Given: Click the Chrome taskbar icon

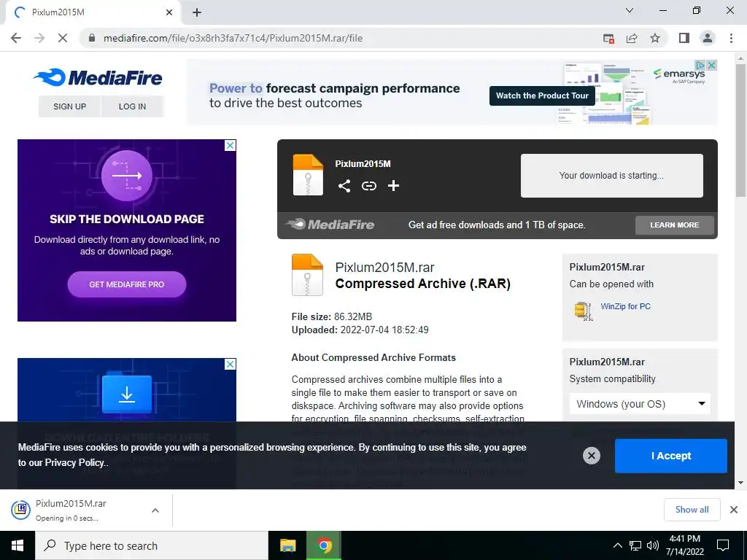Looking at the screenshot, I should [325, 545].
